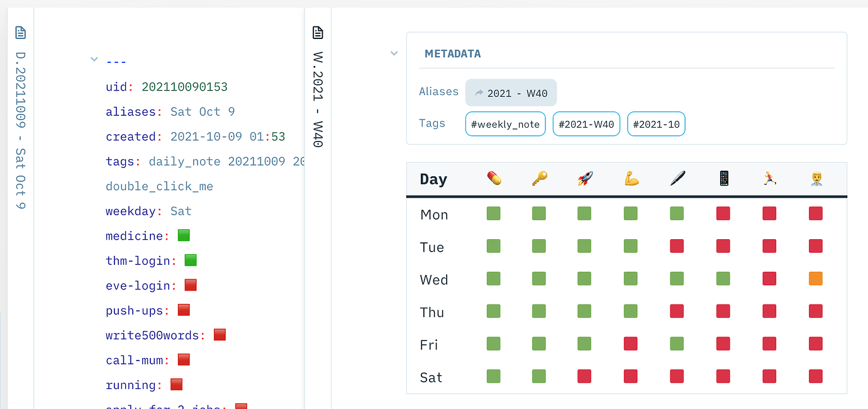Click the medicine key in the frontmatter
Viewport: 868px width, 409px height.
coord(135,236)
